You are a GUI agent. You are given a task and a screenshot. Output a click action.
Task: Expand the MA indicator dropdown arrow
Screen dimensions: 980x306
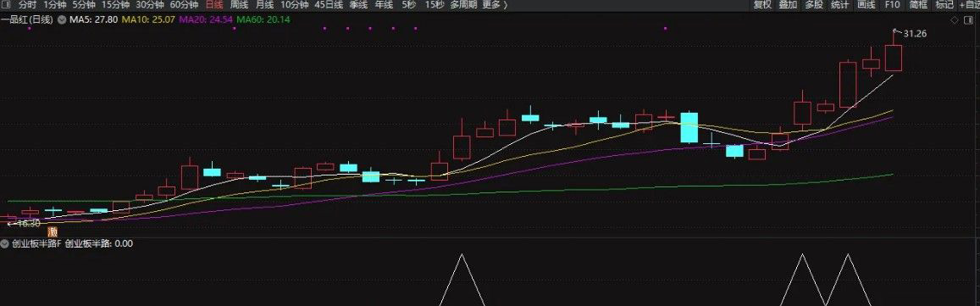pyautogui.click(x=62, y=20)
